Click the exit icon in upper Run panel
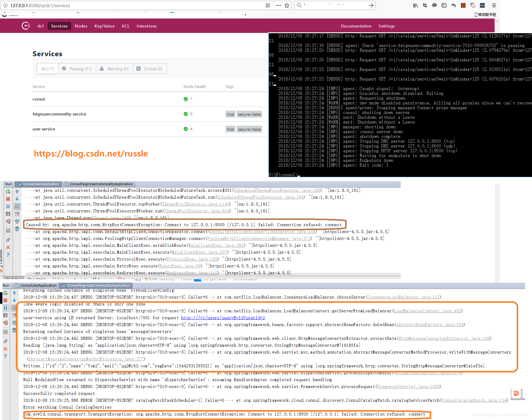The width and height of the screenshot is (532, 420). click(8, 221)
